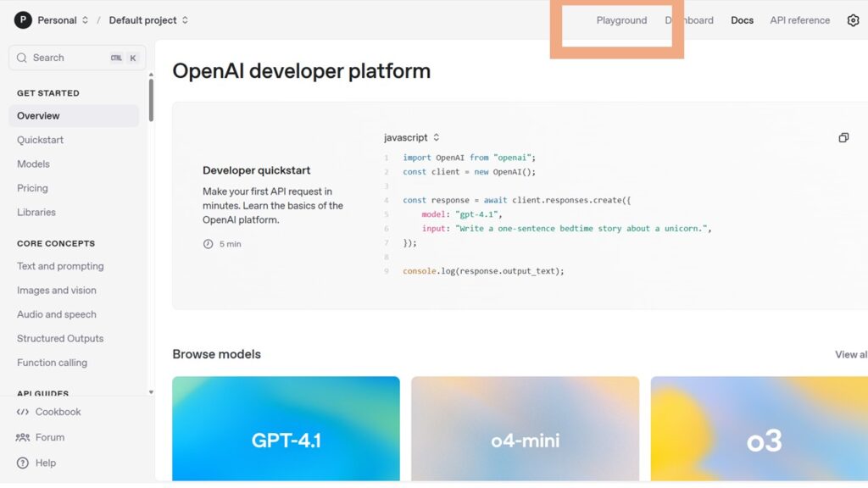Focus the Search input field
This screenshot has width=868, height=488.
[77, 58]
